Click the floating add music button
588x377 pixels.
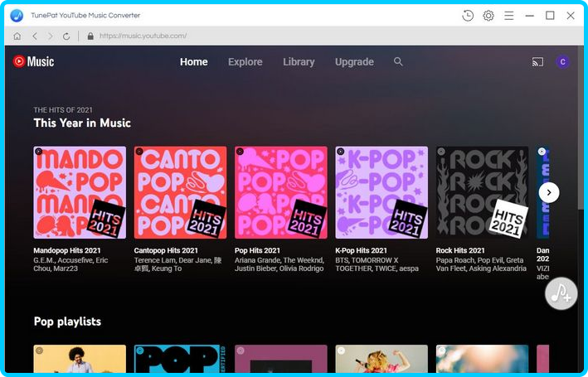561,294
